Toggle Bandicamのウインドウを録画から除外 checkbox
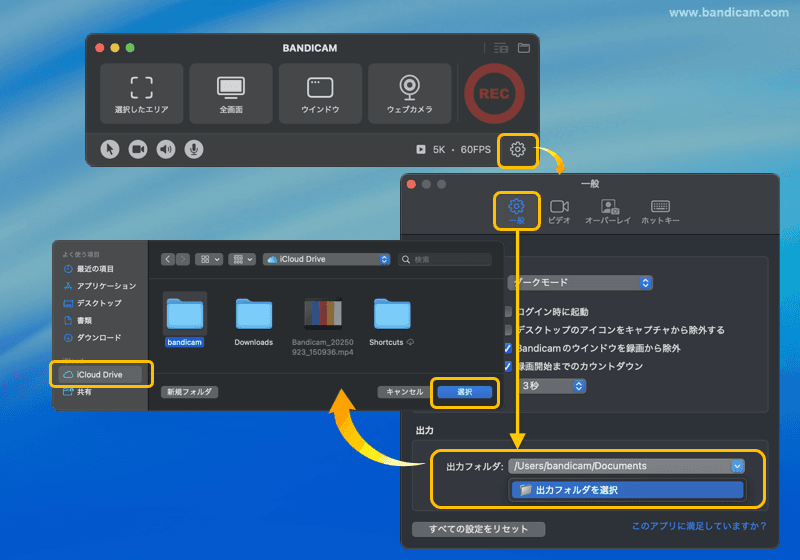 [508, 348]
